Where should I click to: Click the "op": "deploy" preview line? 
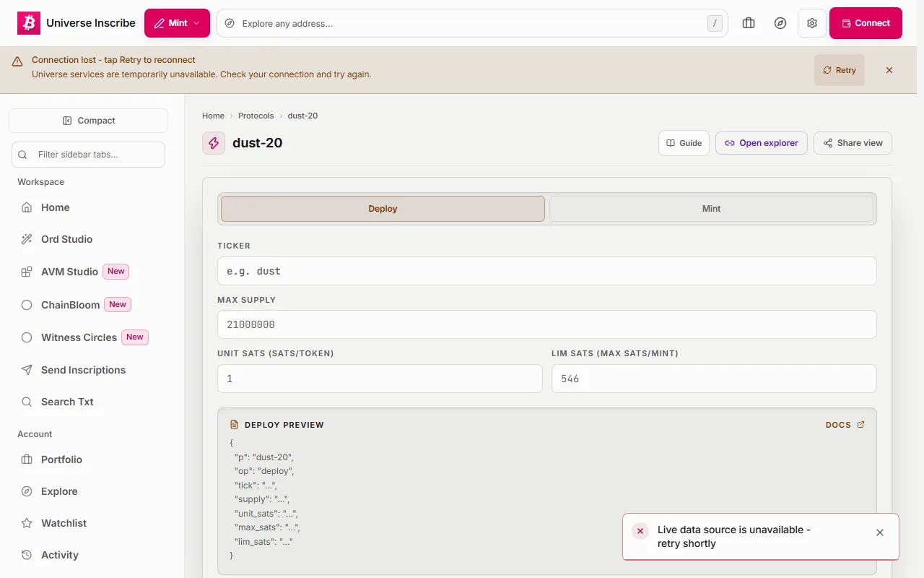point(265,471)
